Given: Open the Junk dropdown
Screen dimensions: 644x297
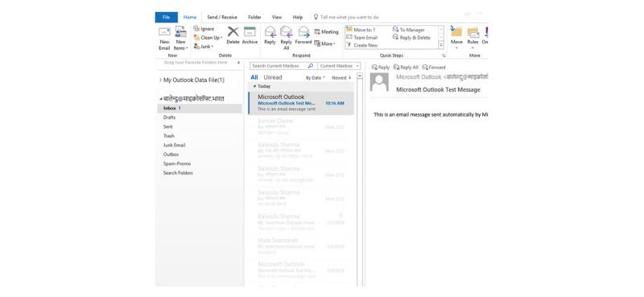Looking at the screenshot, I should pos(204,47).
